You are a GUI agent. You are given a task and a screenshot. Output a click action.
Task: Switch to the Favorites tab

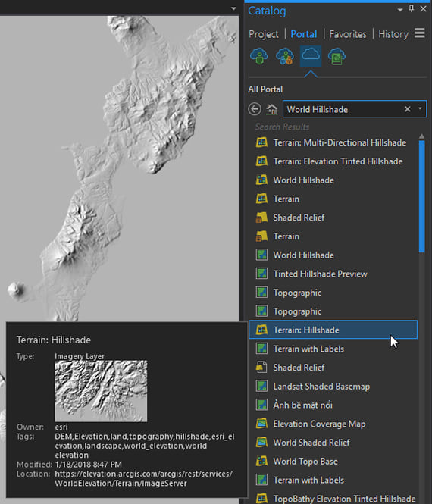point(348,34)
